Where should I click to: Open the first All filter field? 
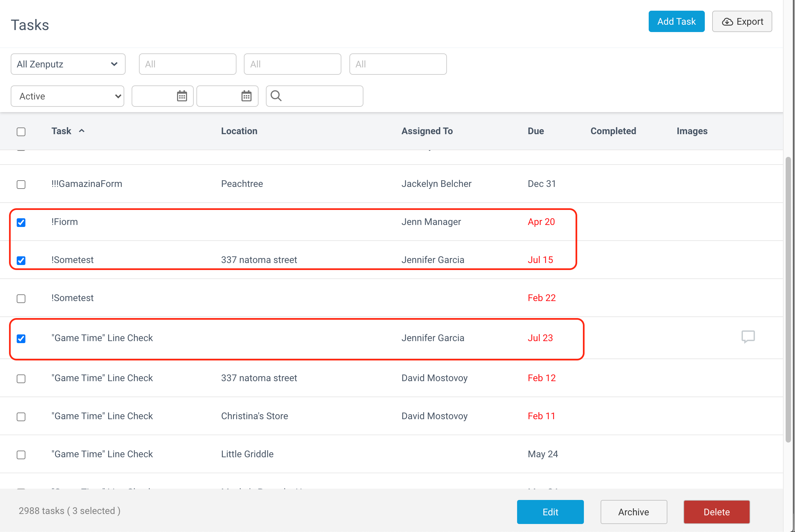(x=187, y=64)
